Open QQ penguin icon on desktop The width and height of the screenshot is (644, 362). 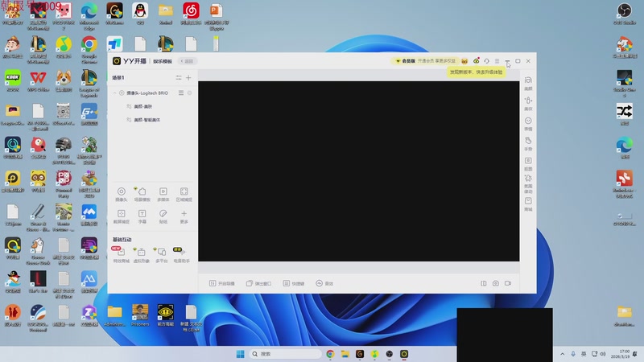[x=140, y=14]
